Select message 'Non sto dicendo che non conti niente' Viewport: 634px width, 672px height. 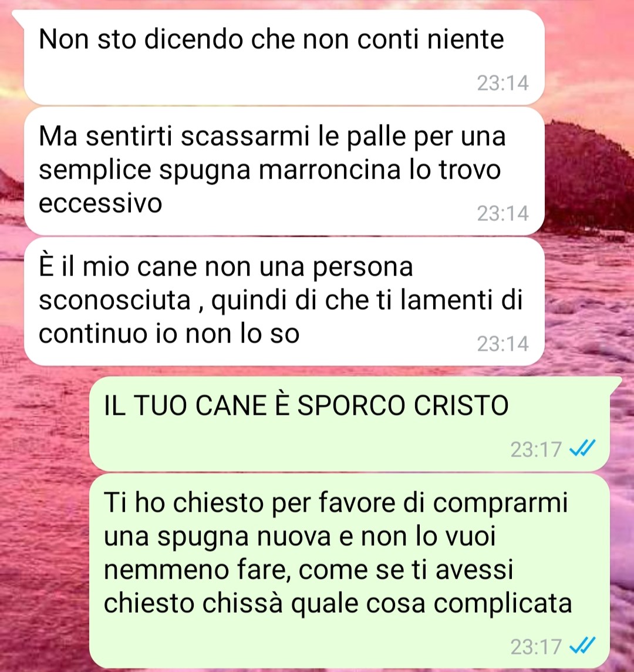(284, 58)
